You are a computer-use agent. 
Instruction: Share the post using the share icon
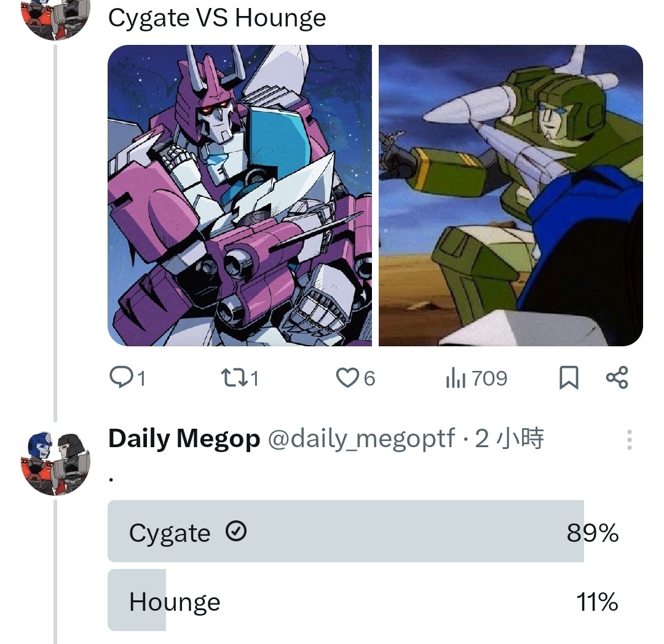(x=617, y=378)
